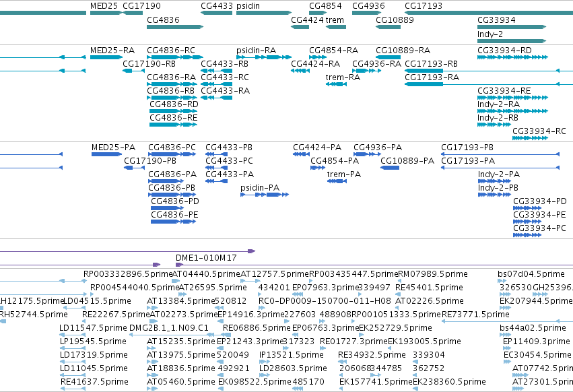Screen dimensions: 573x392
Task: Click the CG4936-PA protein feature
Action: click(x=367, y=154)
